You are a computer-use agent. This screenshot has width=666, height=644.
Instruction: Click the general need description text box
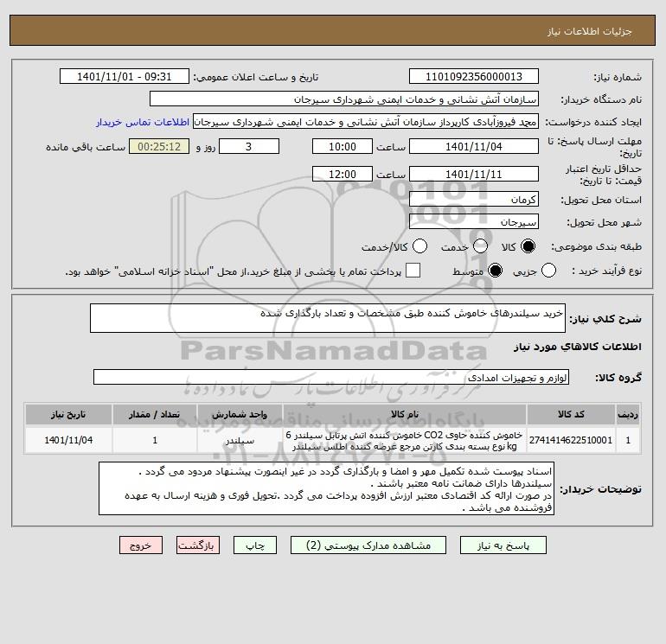328,318
